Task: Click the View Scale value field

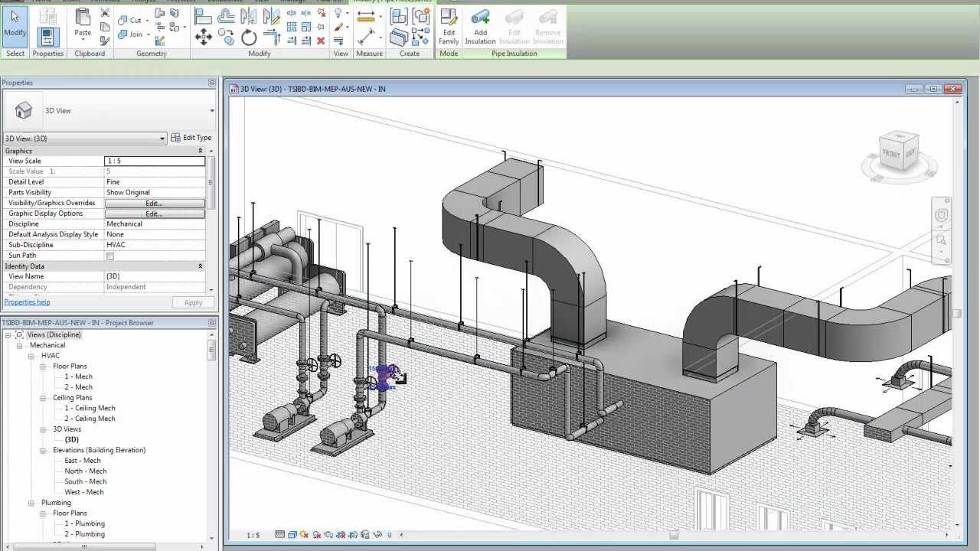Action: (x=155, y=161)
